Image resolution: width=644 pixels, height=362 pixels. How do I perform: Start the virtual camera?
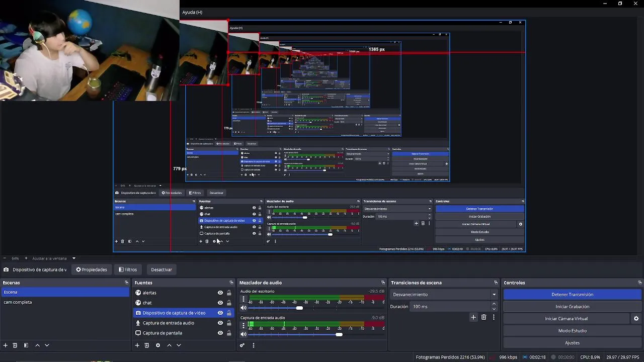(567, 319)
